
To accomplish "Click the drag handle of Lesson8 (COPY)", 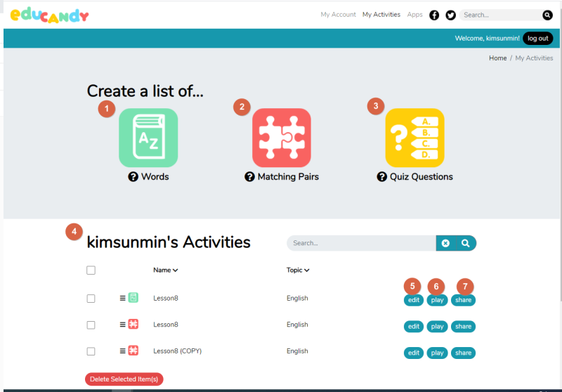I will (122, 351).
